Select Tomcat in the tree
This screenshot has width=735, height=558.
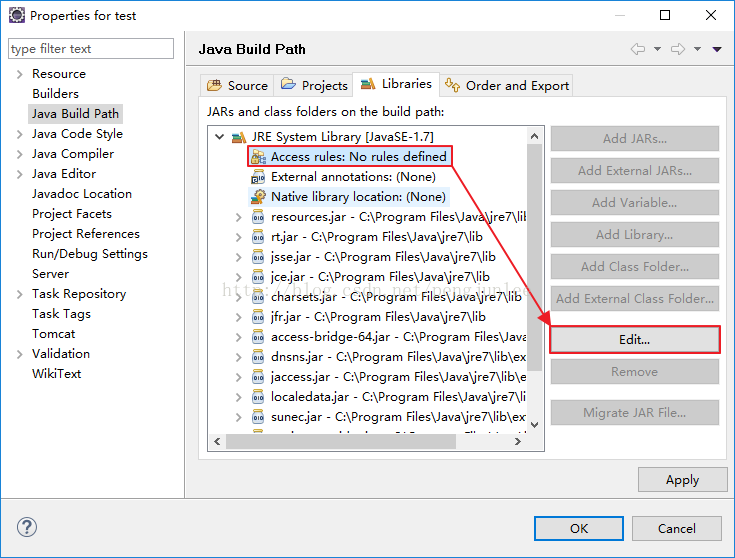53,334
